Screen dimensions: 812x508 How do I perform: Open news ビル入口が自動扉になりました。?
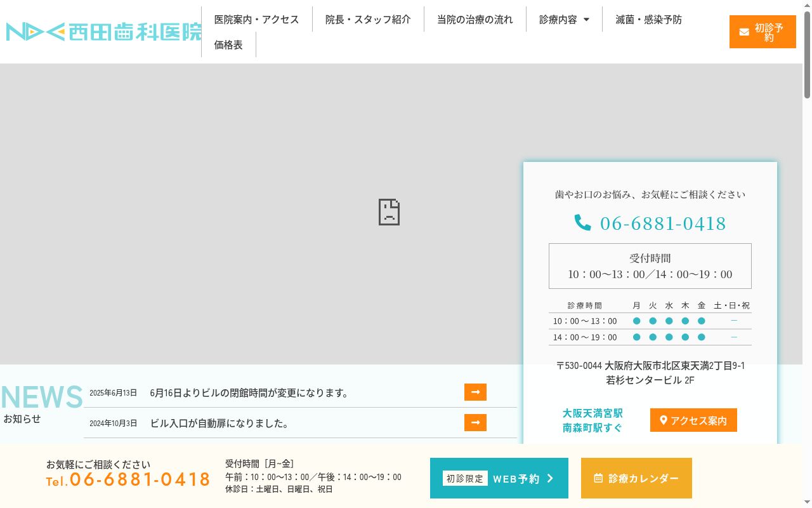pyautogui.click(x=219, y=424)
